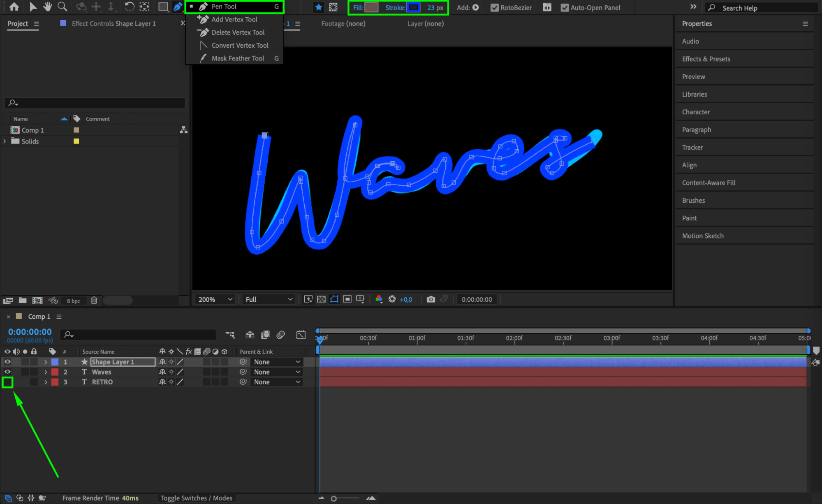Uncheck the RotoBezier checkbox
The width and height of the screenshot is (822, 504).
pos(494,8)
